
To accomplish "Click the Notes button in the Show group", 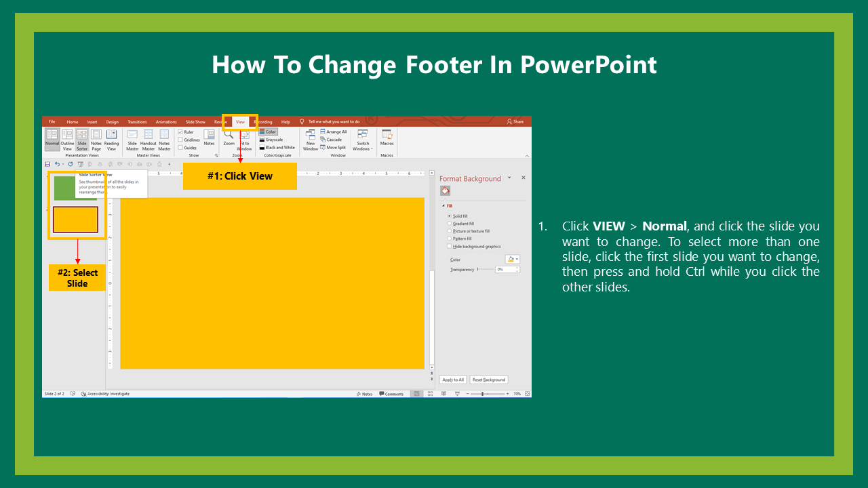I will click(209, 138).
